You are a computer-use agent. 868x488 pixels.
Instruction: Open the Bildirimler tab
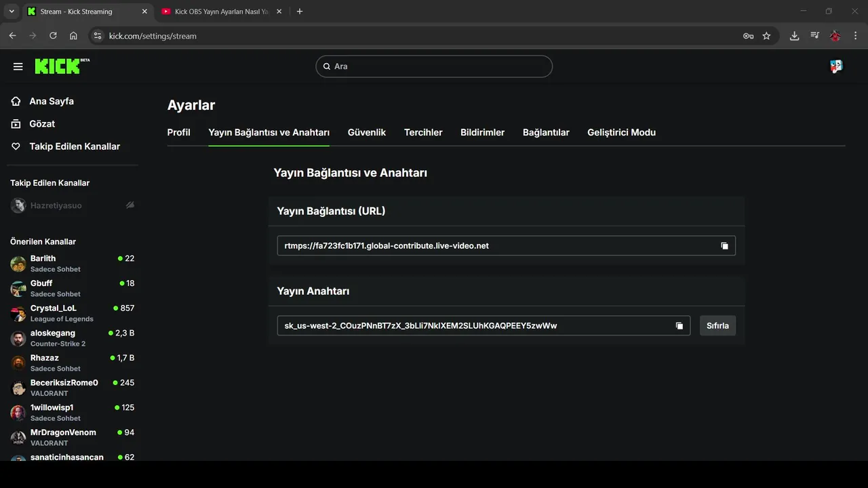point(482,133)
